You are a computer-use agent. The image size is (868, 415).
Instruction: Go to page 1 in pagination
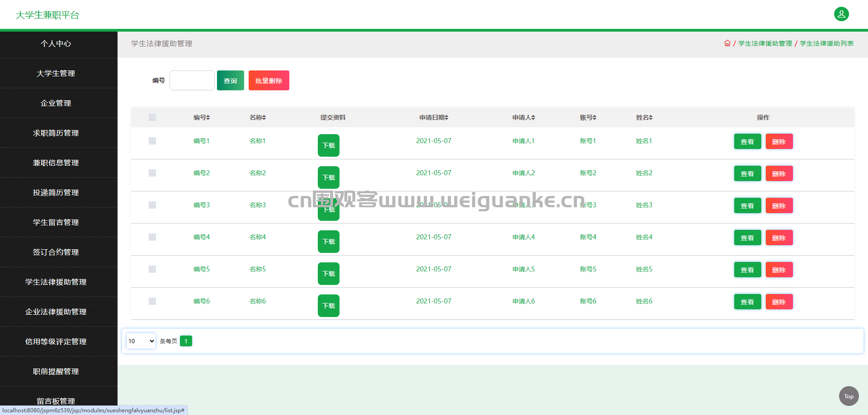coord(186,341)
